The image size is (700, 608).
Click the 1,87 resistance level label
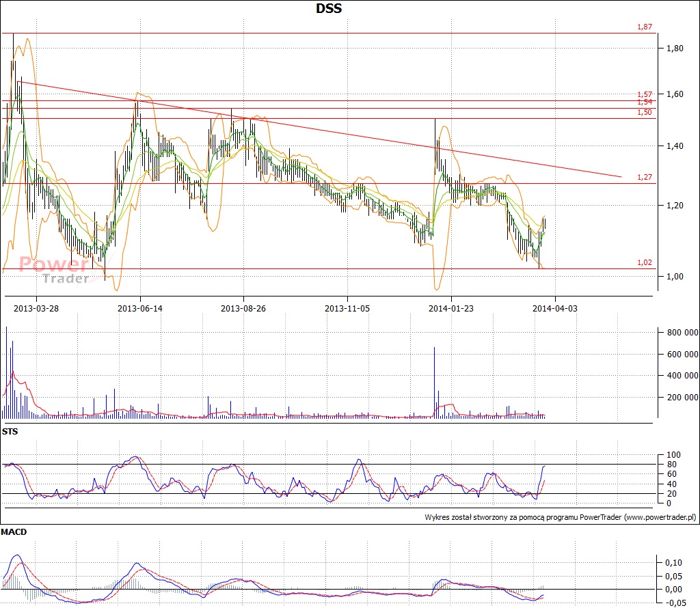[x=644, y=27]
